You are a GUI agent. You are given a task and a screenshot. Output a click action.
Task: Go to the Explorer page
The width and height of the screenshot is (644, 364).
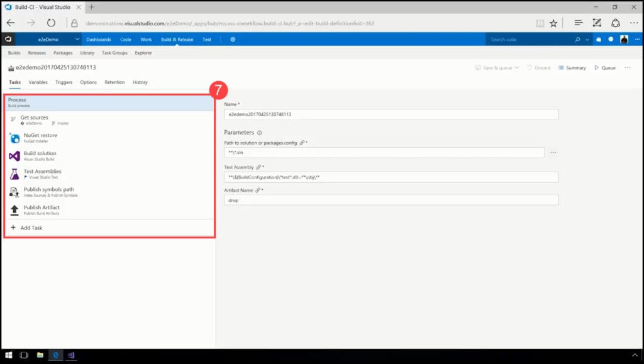pos(143,53)
